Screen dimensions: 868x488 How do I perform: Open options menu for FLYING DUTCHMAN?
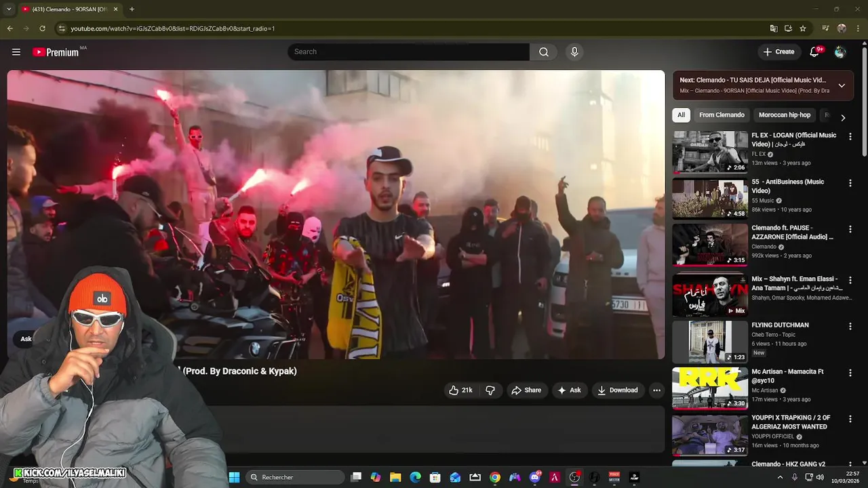pyautogui.click(x=850, y=326)
